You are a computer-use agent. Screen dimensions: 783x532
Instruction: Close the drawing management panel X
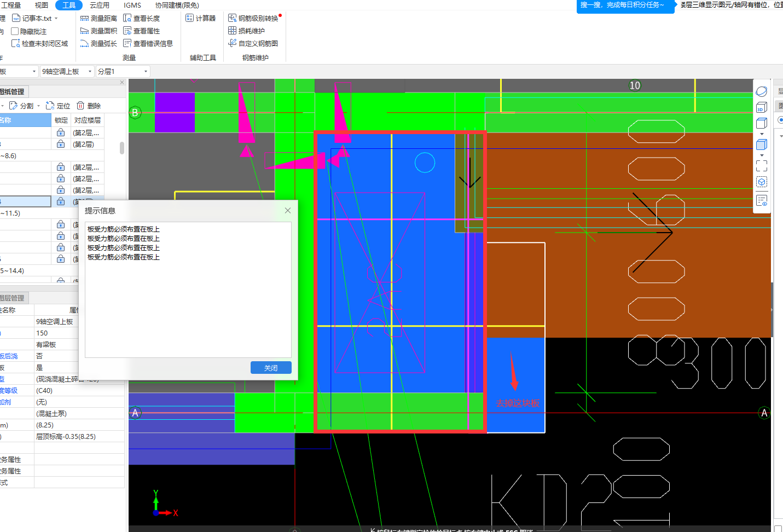(122, 83)
